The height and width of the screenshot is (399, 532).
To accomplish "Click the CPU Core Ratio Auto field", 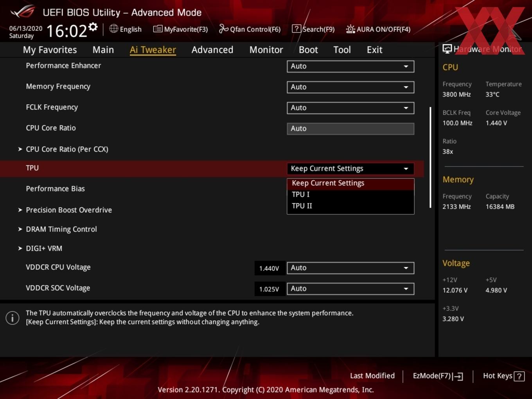I will point(350,129).
